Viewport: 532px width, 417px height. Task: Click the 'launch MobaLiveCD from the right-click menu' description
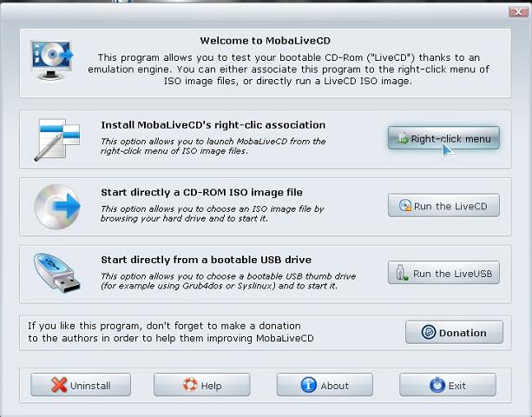pyautogui.click(x=213, y=146)
